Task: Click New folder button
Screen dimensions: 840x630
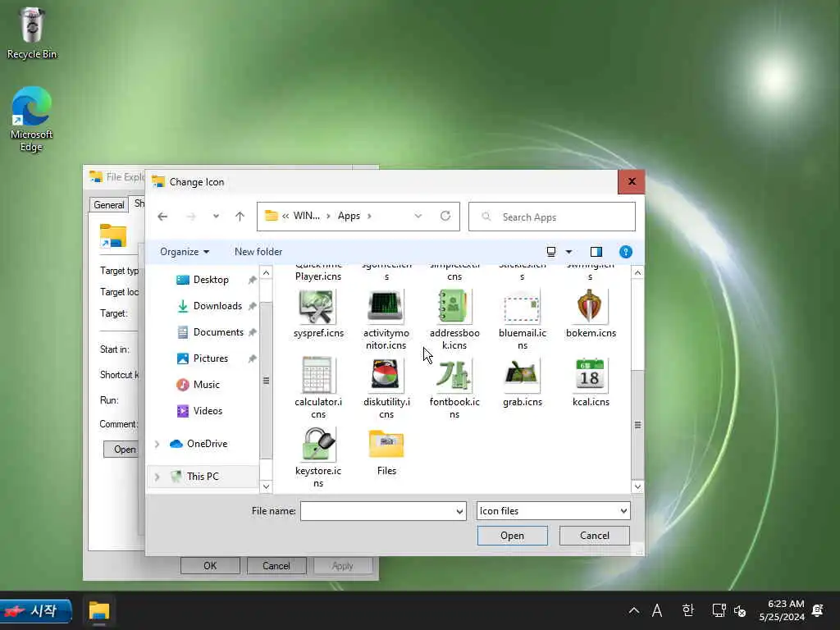Action: coord(258,252)
